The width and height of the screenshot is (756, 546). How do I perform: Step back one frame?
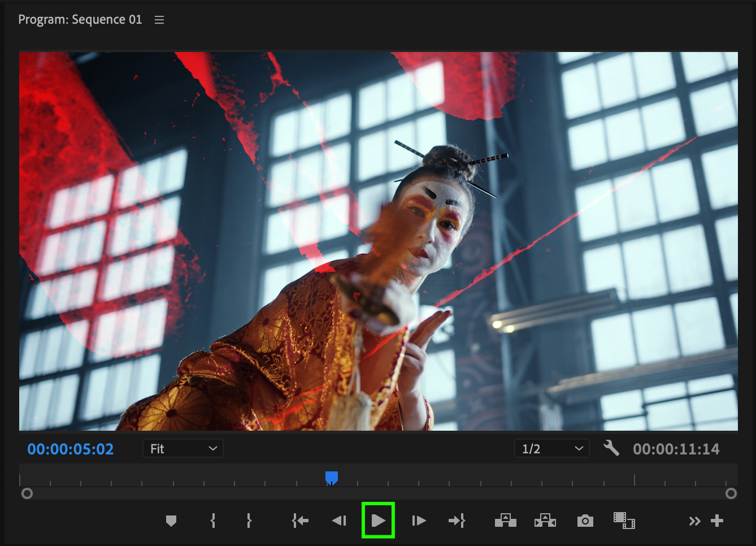point(339,521)
